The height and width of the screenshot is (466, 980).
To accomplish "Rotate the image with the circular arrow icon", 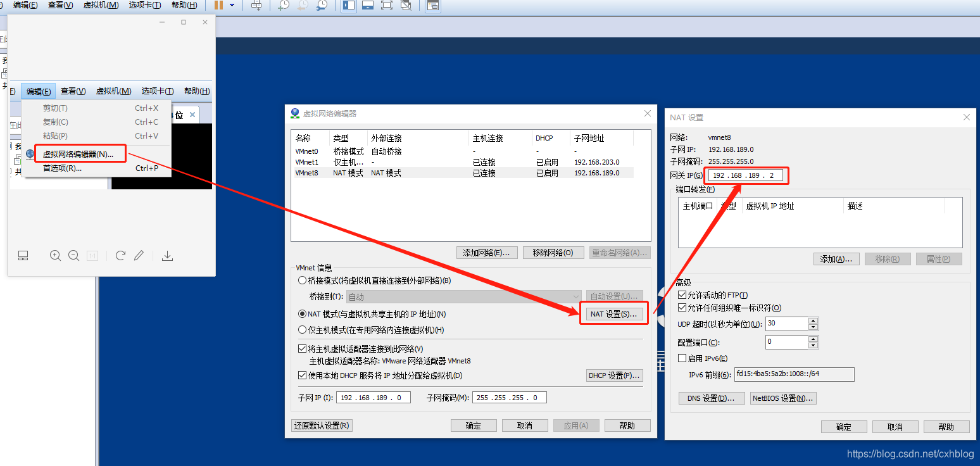I will [x=120, y=256].
